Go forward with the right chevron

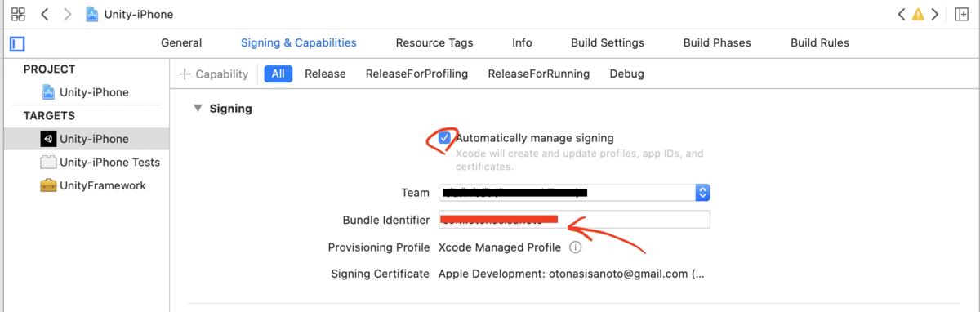(x=68, y=14)
